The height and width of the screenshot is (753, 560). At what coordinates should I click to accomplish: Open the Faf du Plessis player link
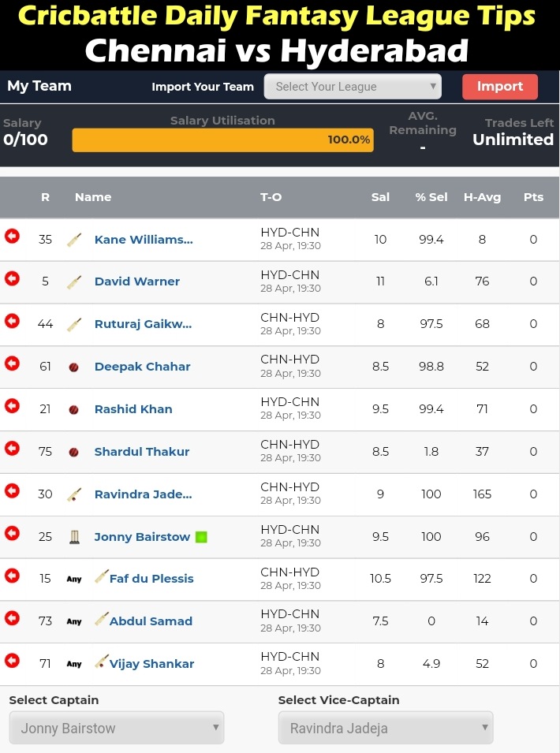[151, 579]
